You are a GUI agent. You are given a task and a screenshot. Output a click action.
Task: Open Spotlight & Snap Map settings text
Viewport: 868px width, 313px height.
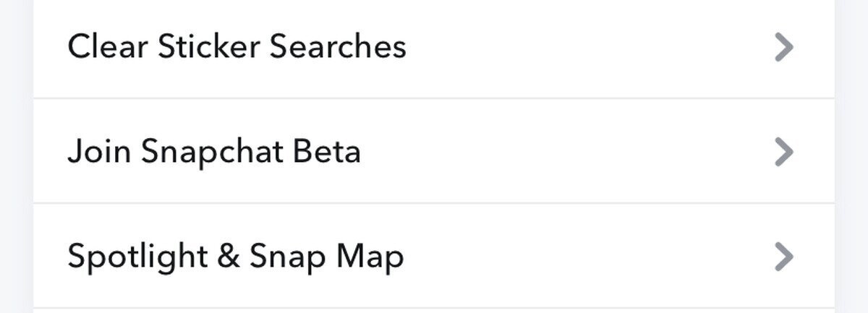click(x=236, y=257)
